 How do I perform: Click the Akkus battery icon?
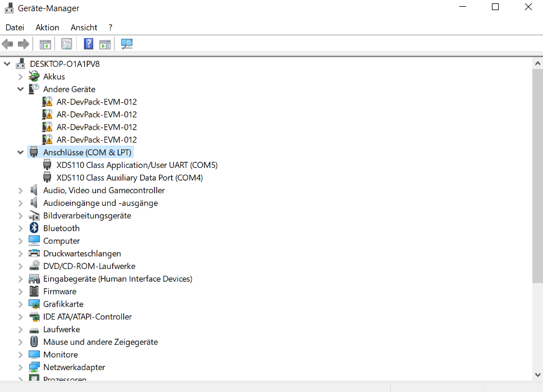pyautogui.click(x=34, y=76)
